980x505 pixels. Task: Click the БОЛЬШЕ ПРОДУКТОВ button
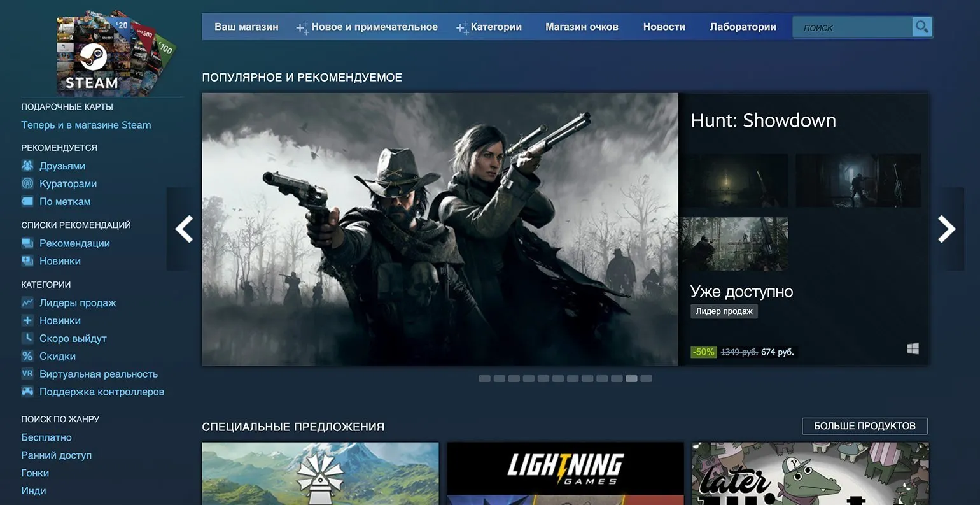click(864, 426)
